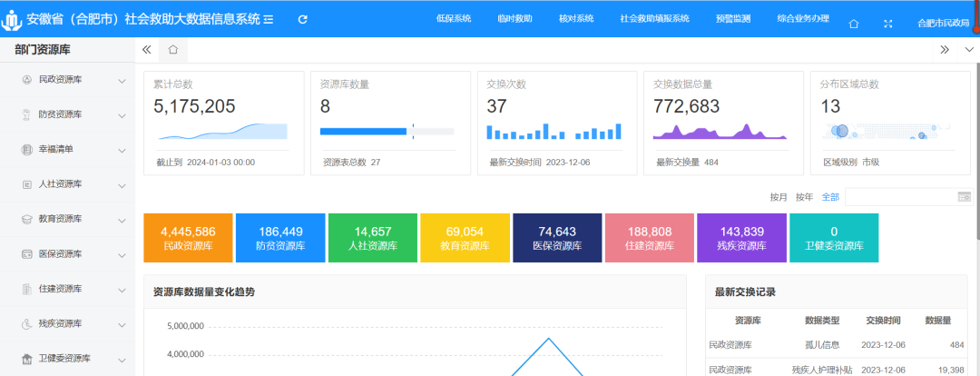
Task: Open the 预警监测 menu
Action: [733, 19]
